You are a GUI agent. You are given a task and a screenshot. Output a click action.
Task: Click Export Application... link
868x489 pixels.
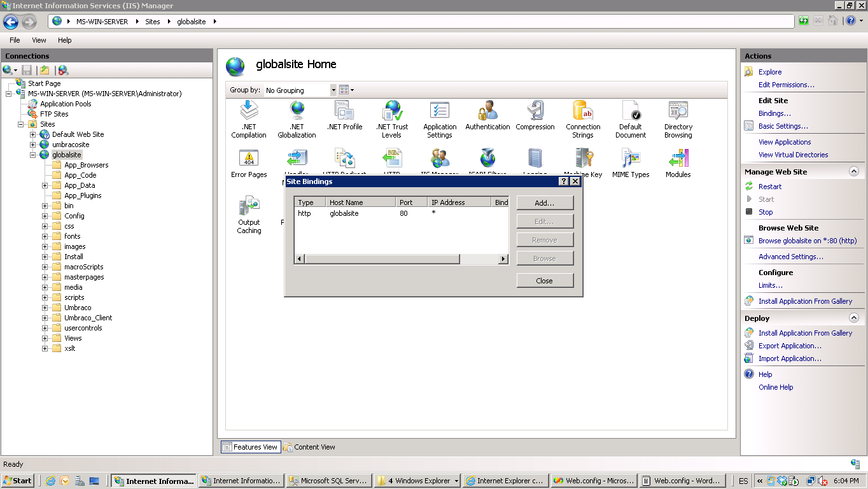click(x=790, y=346)
